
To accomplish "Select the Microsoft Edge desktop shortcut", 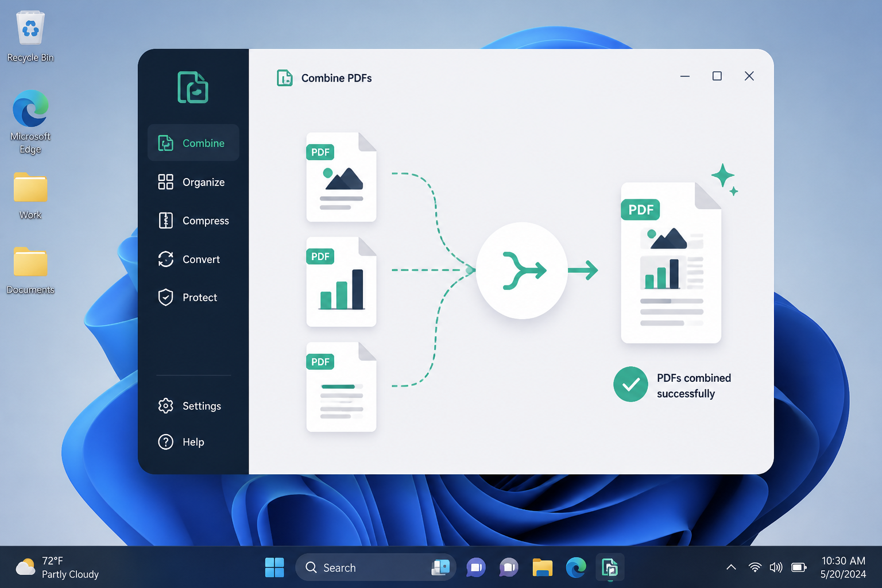I will tap(30, 122).
